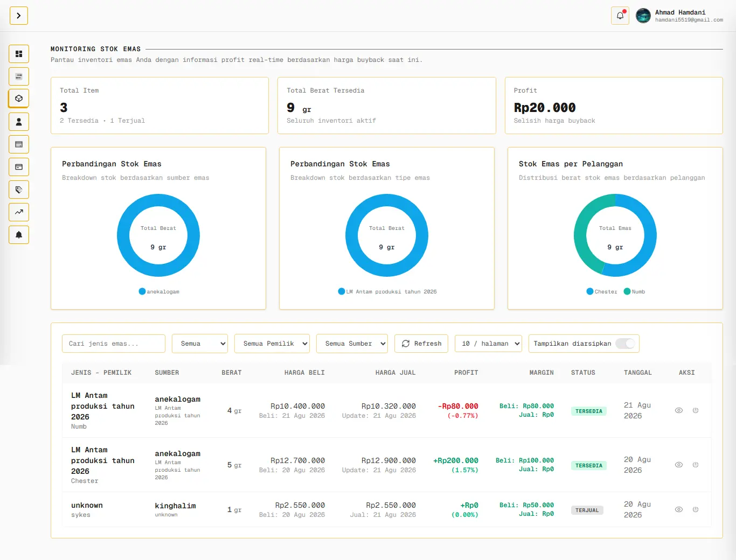Open the customers person sidebar icon
The image size is (736, 560).
(19, 122)
